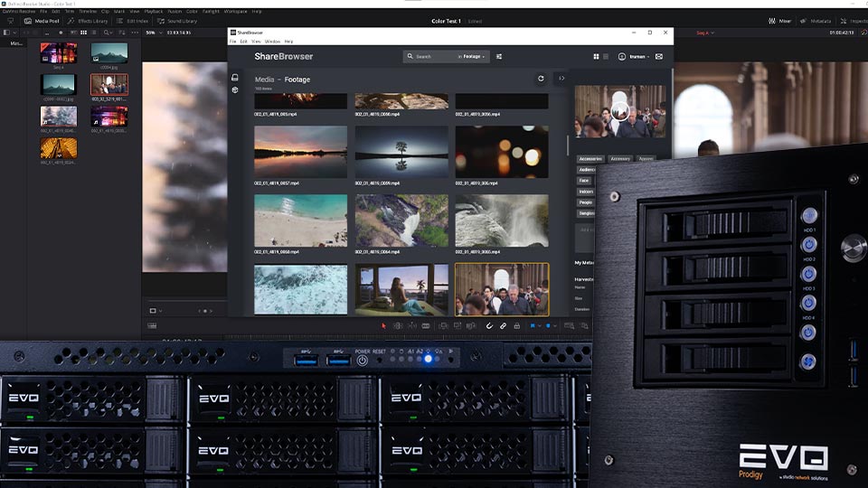This screenshot has width=868, height=488.
Task: Open Resolve Fairlight menu
Action: 211,11
